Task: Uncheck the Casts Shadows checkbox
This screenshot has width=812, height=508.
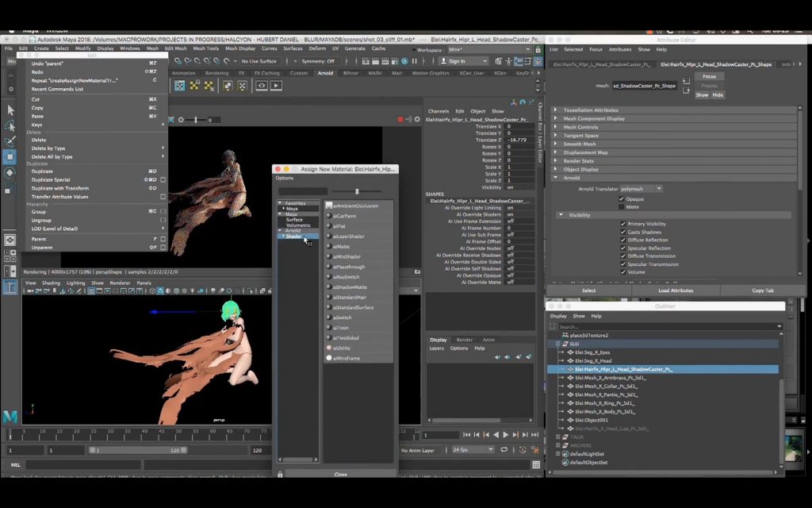Action: click(x=622, y=232)
